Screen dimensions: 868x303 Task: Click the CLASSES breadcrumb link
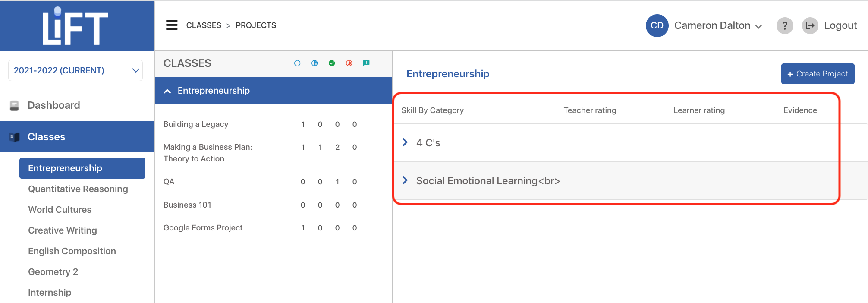(204, 25)
